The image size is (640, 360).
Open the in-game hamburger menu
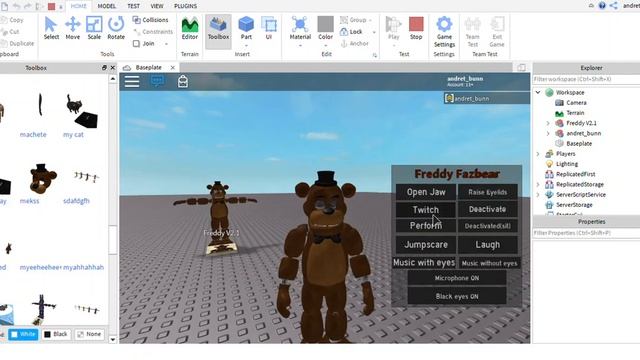point(132,82)
